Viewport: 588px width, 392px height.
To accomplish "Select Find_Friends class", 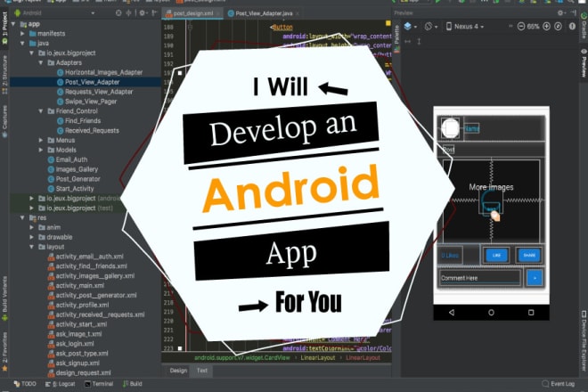I will coord(78,121).
